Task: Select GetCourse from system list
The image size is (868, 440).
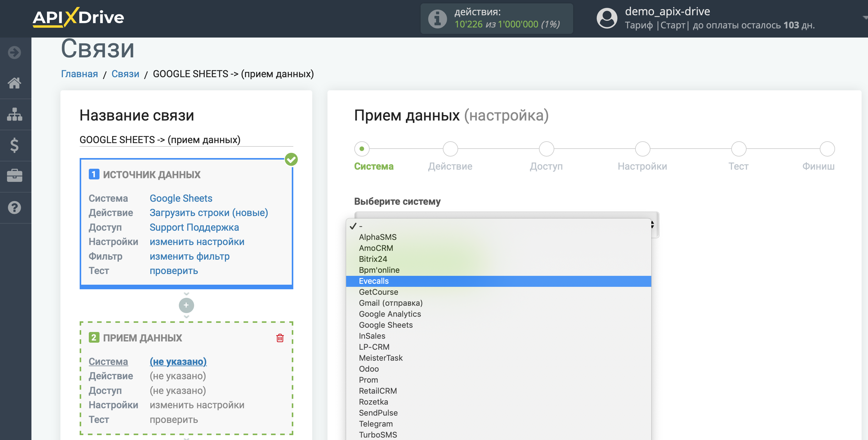Action: [498, 292]
